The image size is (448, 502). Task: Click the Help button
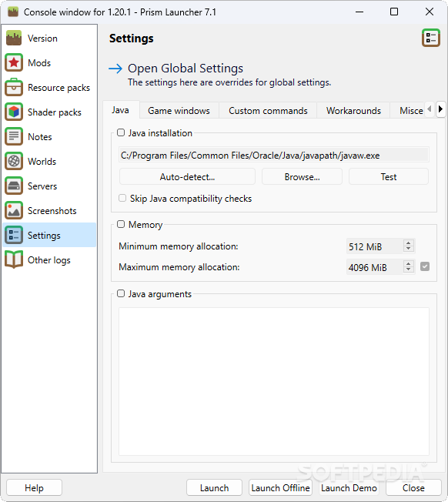(34, 487)
